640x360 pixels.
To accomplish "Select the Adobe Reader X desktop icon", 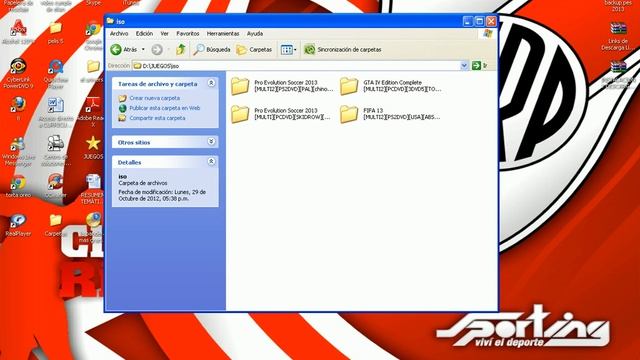I will pyautogui.click(x=92, y=112).
